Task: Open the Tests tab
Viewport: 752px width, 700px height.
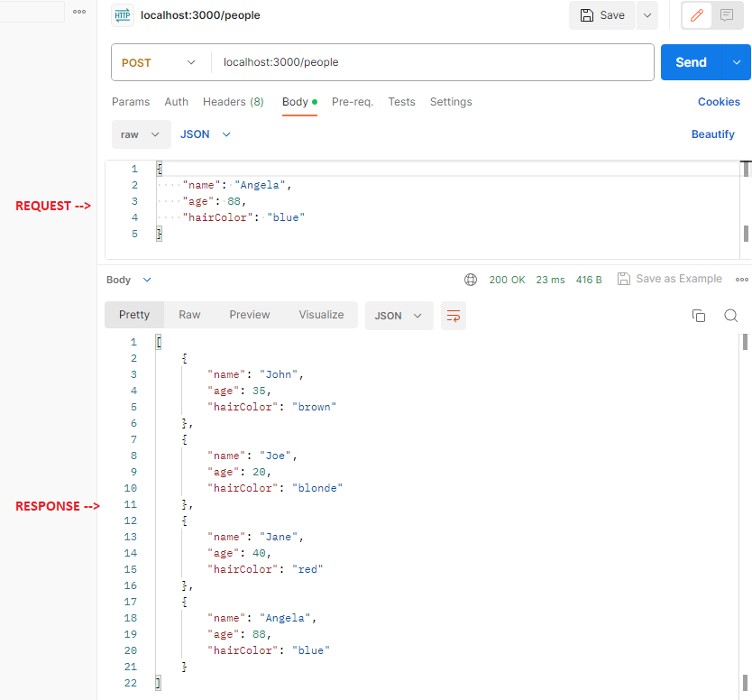Action: [401, 102]
